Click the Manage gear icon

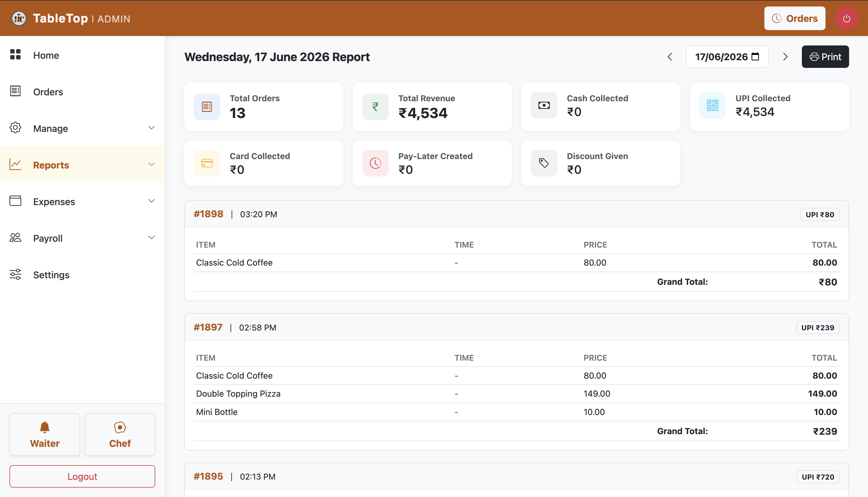point(15,128)
